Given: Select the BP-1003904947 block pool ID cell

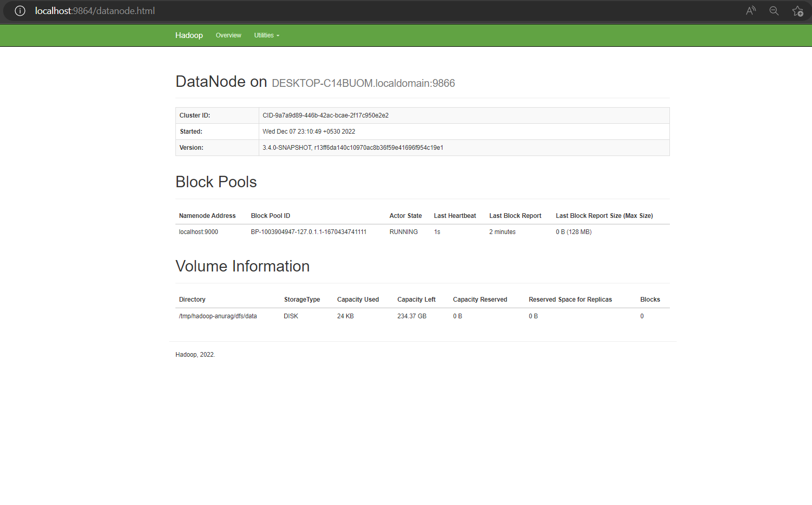Looking at the screenshot, I should point(309,232).
